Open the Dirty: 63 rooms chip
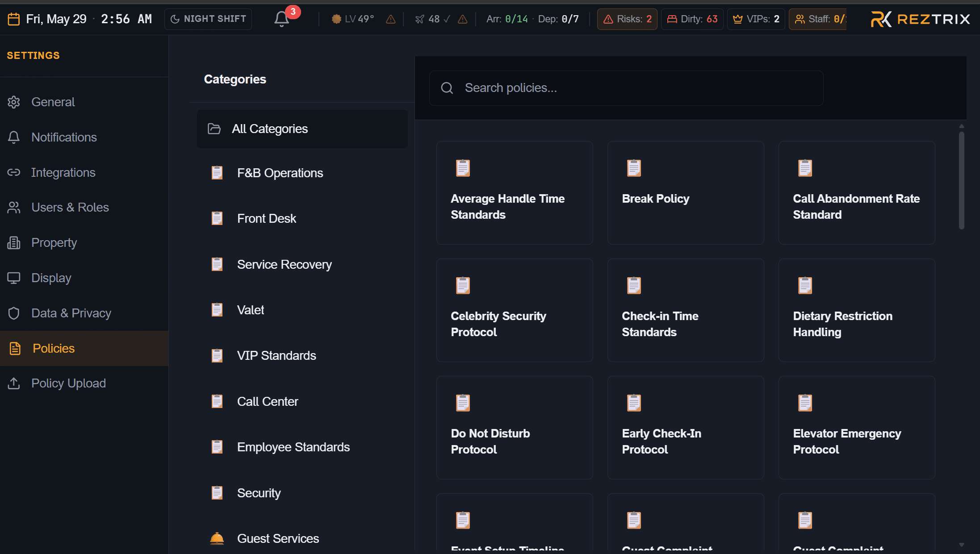 (692, 19)
